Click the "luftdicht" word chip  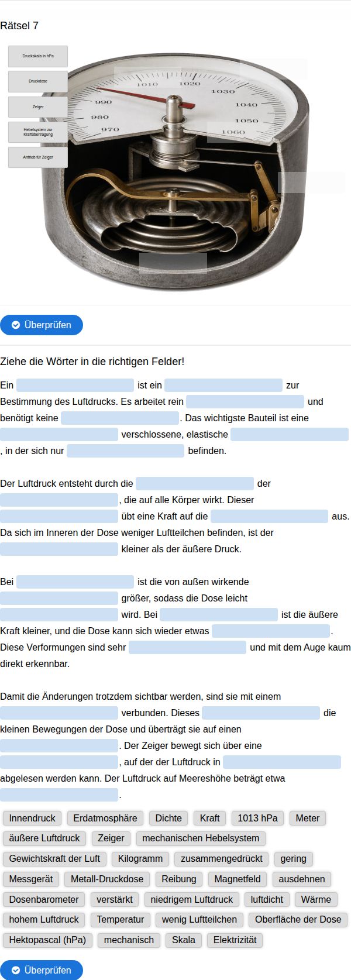[267, 899]
